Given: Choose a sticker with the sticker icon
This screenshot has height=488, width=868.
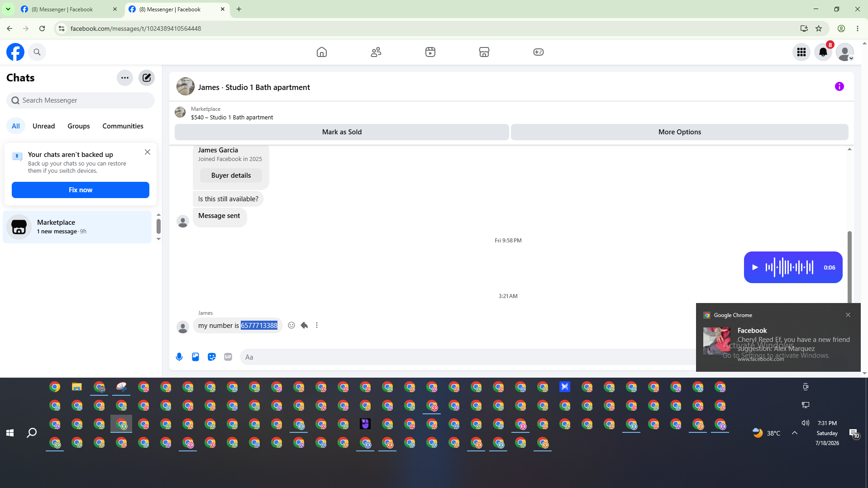Looking at the screenshot, I should point(212,357).
